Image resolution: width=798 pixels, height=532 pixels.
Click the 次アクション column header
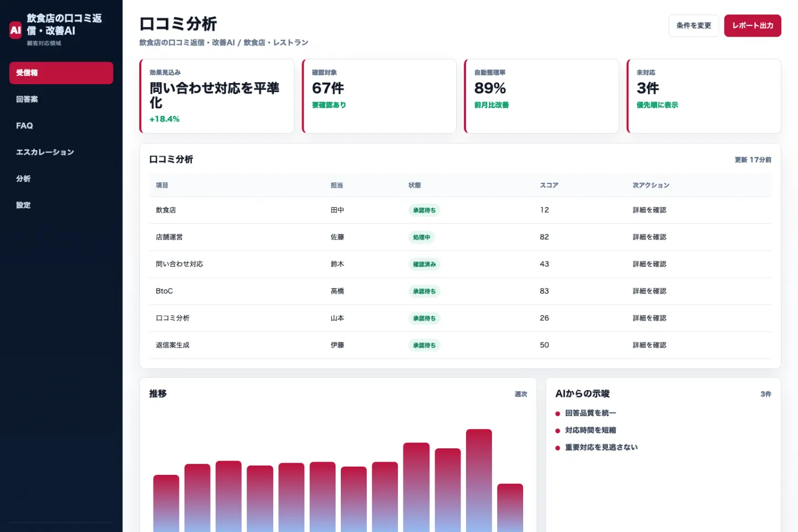651,185
